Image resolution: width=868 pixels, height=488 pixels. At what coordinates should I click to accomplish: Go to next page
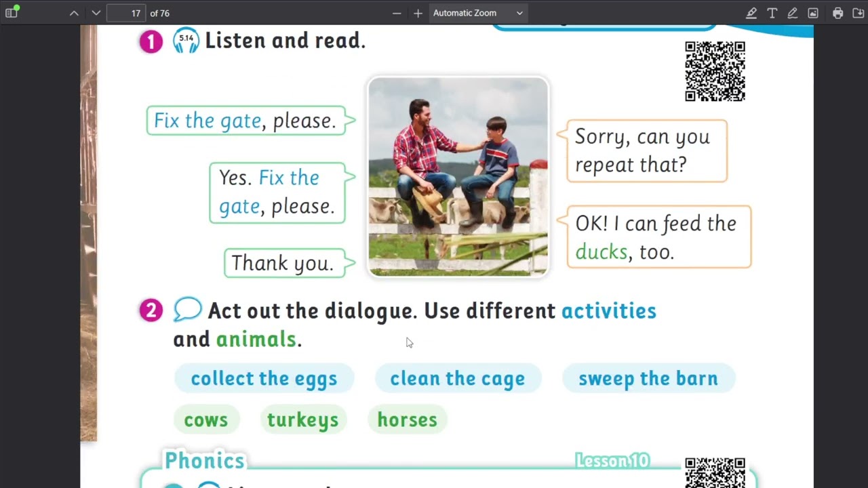coord(96,13)
